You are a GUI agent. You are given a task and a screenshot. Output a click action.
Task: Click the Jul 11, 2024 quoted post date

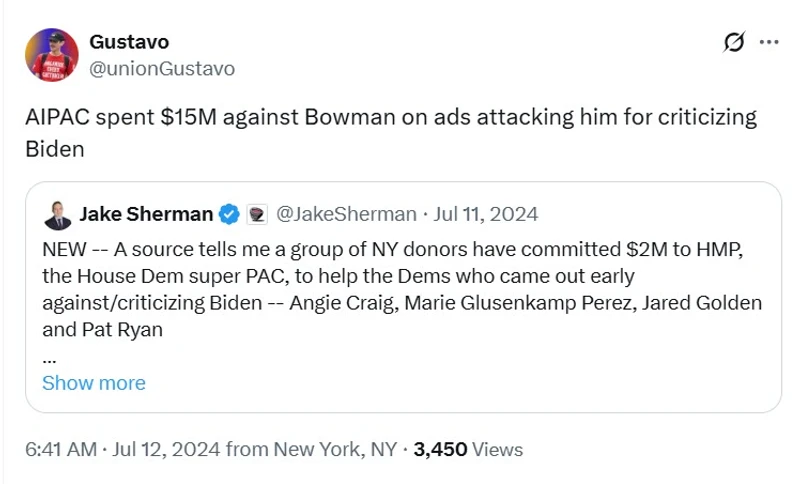[485, 214]
